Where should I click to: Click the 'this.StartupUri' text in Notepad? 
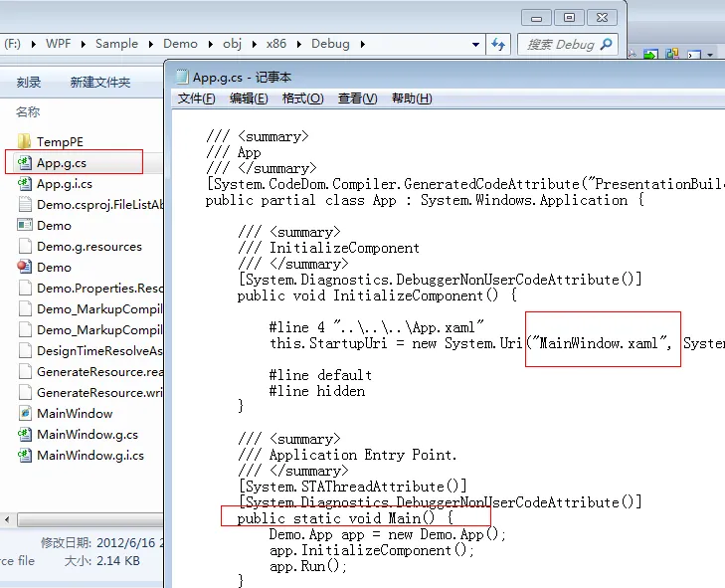pos(328,343)
